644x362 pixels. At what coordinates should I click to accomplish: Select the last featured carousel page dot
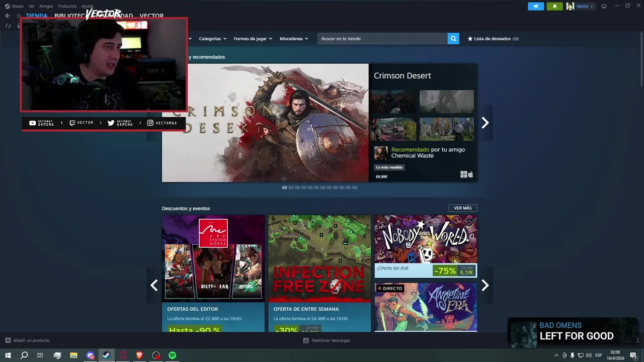(355, 188)
